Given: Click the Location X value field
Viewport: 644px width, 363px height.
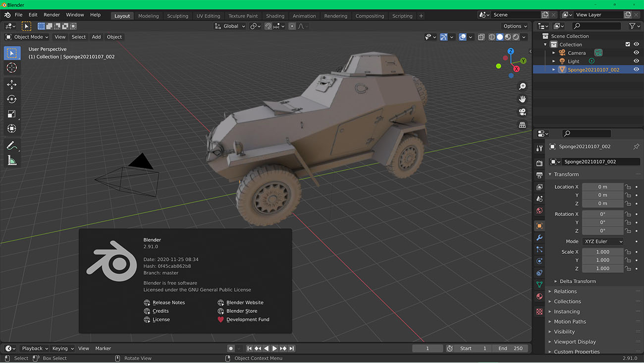Looking at the screenshot, I should [x=602, y=186].
